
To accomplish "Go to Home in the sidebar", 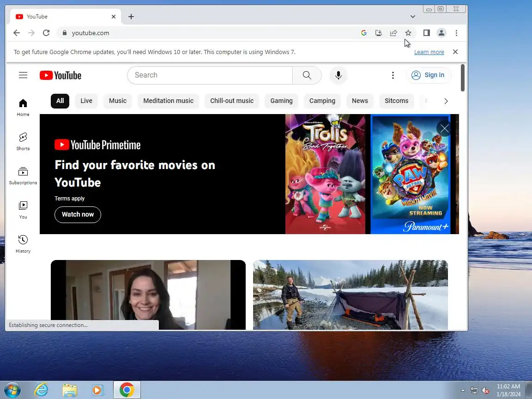I will [x=23, y=108].
